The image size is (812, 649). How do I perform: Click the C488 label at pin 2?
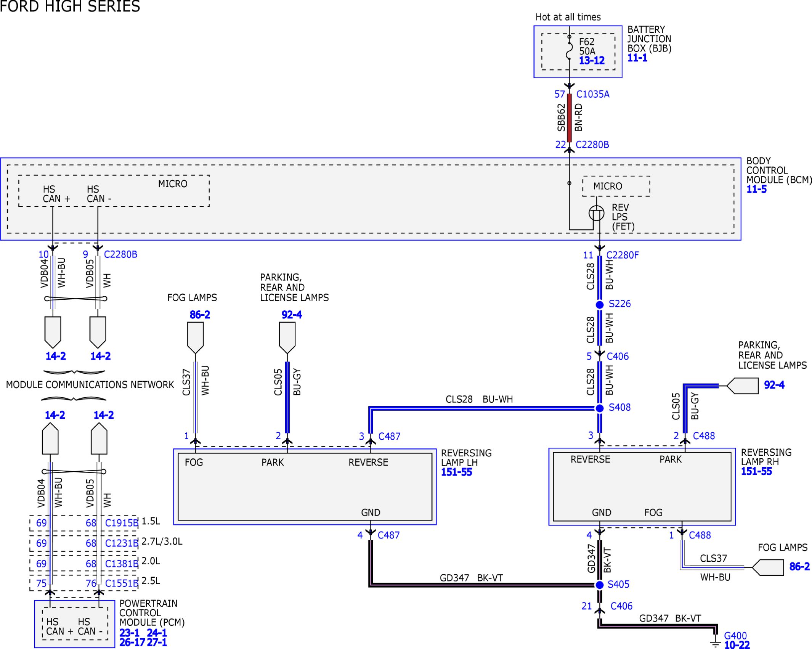click(x=704, y=436)
